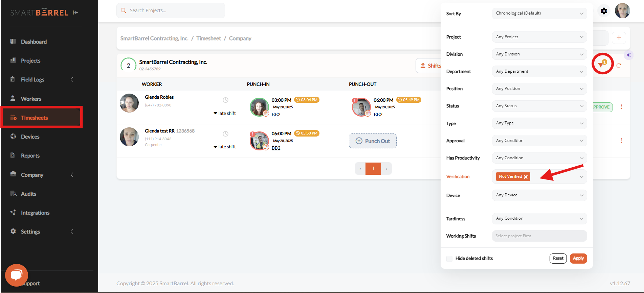This screenshot has width=644, height=293.
Task: Click the Apply button
Action: [578, 258]
